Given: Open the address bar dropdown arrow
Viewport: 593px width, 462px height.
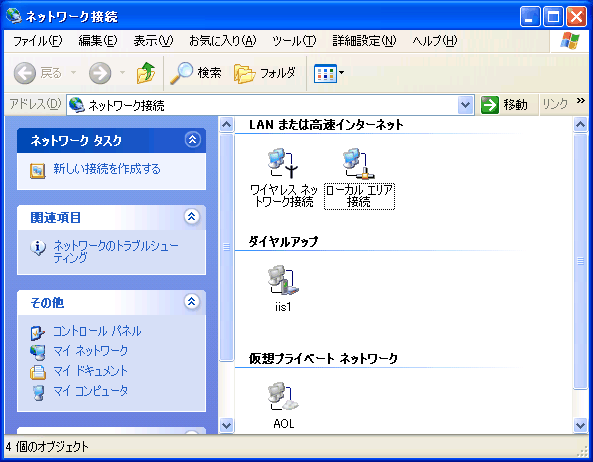Looking at the screenshot, I should [x=466, y=105].
